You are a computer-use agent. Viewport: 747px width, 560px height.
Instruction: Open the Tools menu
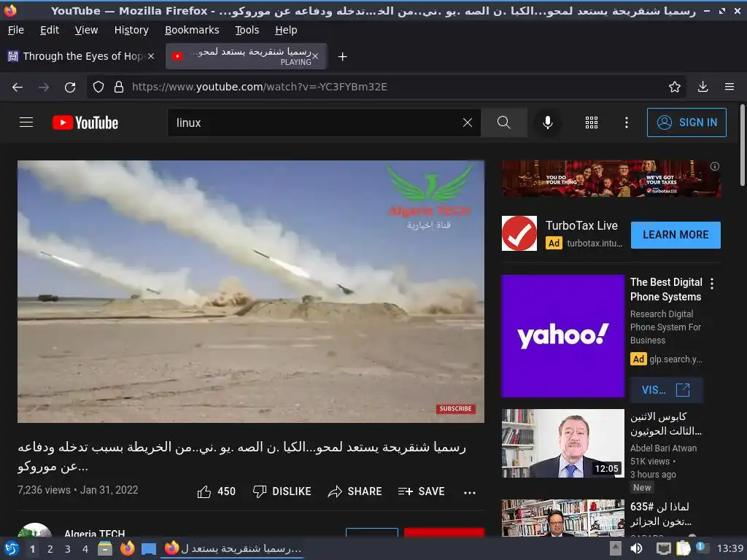(x=247, y=30)
